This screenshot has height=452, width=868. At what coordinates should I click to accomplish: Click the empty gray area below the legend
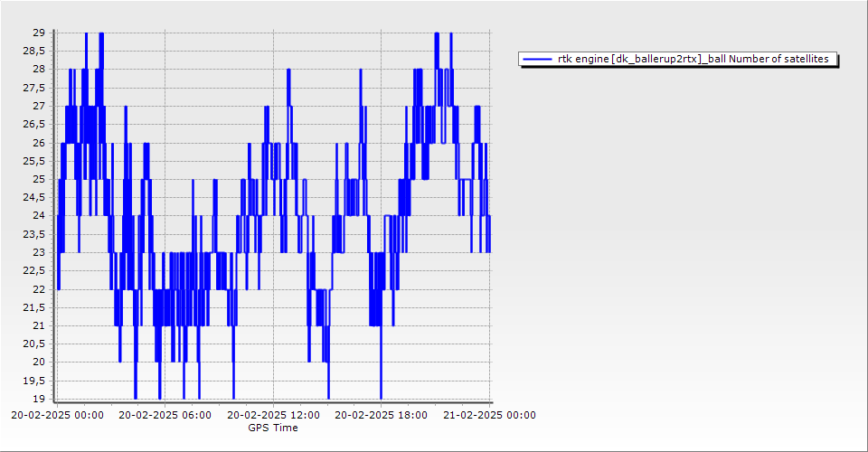[x=678, y=226]
